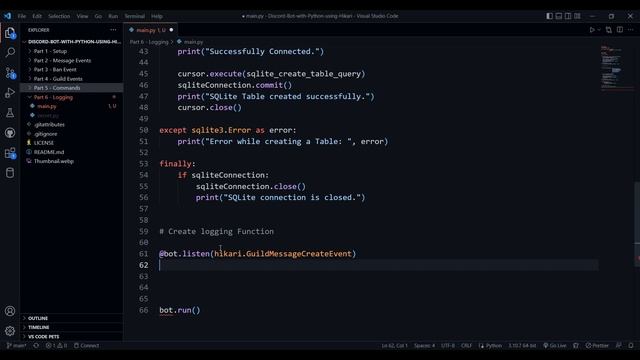The height and width of the screenshot is (360, 640).
Task: Open editor more actions ellipsis
Action: pyautogui.click(x=631, y=30)
